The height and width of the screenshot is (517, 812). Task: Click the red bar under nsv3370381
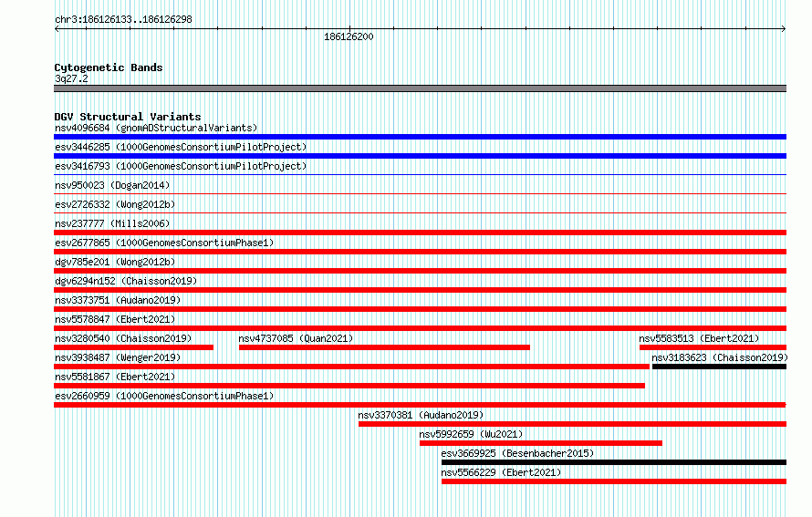click(x=572, y=424)
